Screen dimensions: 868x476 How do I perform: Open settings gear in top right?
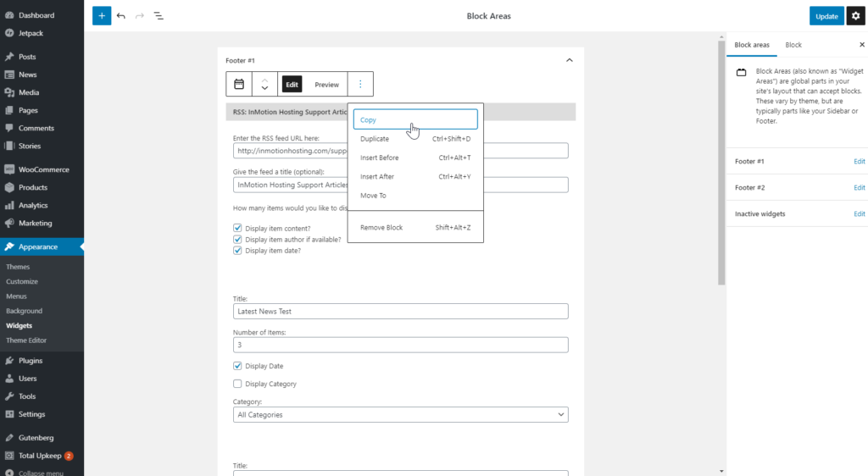click(855, 16)
